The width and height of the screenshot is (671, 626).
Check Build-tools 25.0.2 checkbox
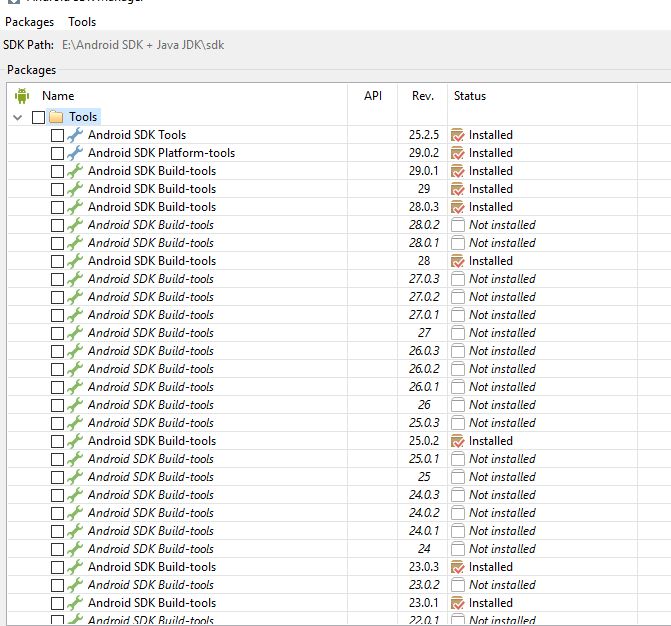[x=57, y=441]
